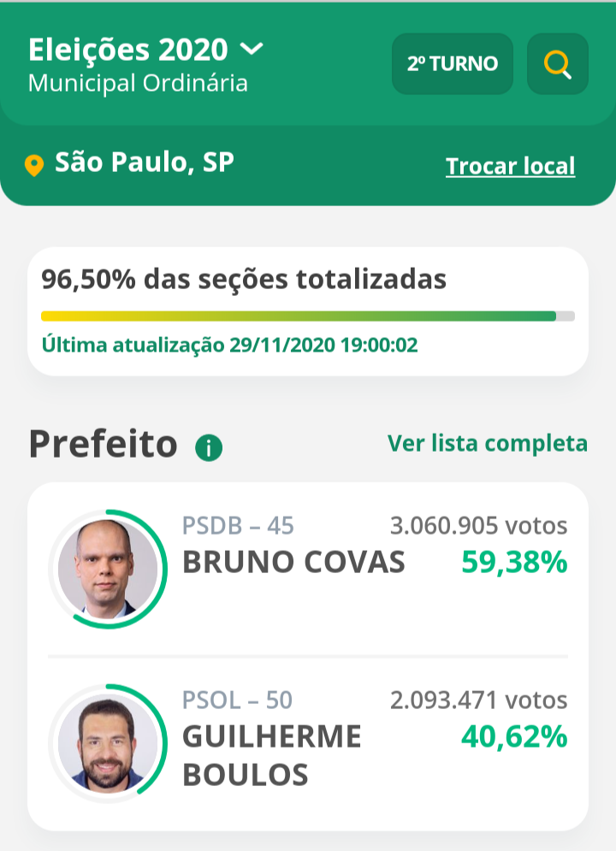The height and width of the screenshot is (851, 616).
Task: Expand the Eleições 2020 dropdown chevron
Action: pyautogui.click(x=252, y=49)
